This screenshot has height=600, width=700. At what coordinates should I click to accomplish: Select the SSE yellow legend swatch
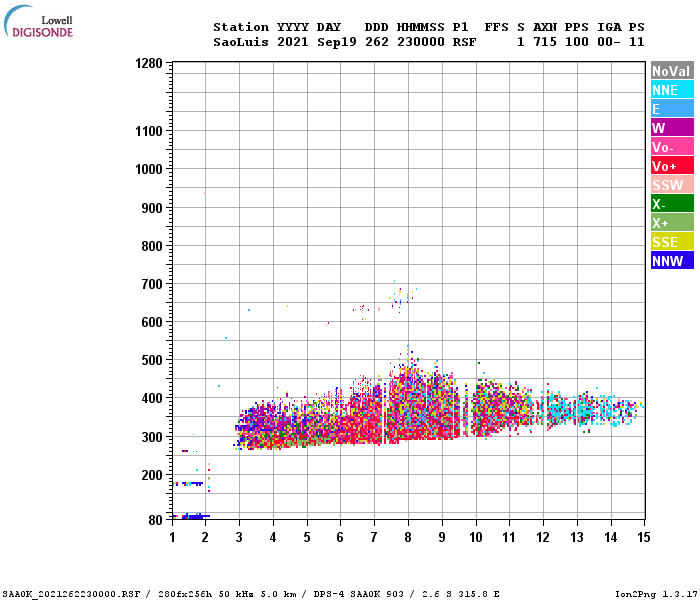point(672,242)
